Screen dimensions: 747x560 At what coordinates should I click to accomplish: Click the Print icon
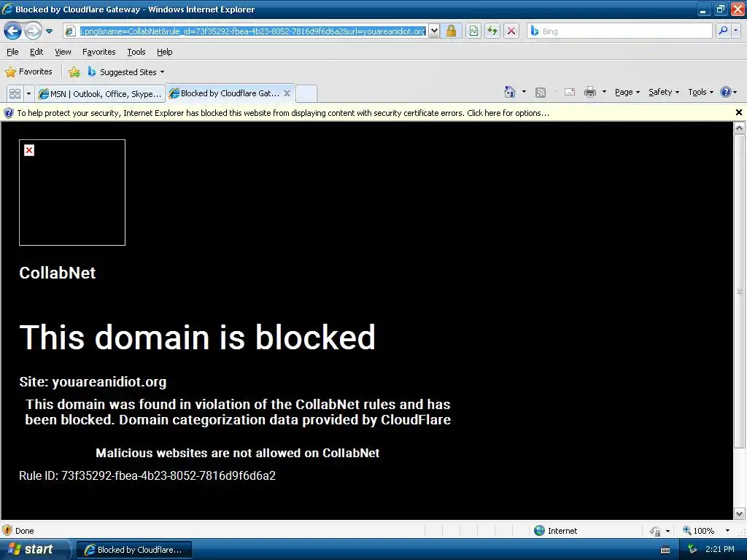589,92
